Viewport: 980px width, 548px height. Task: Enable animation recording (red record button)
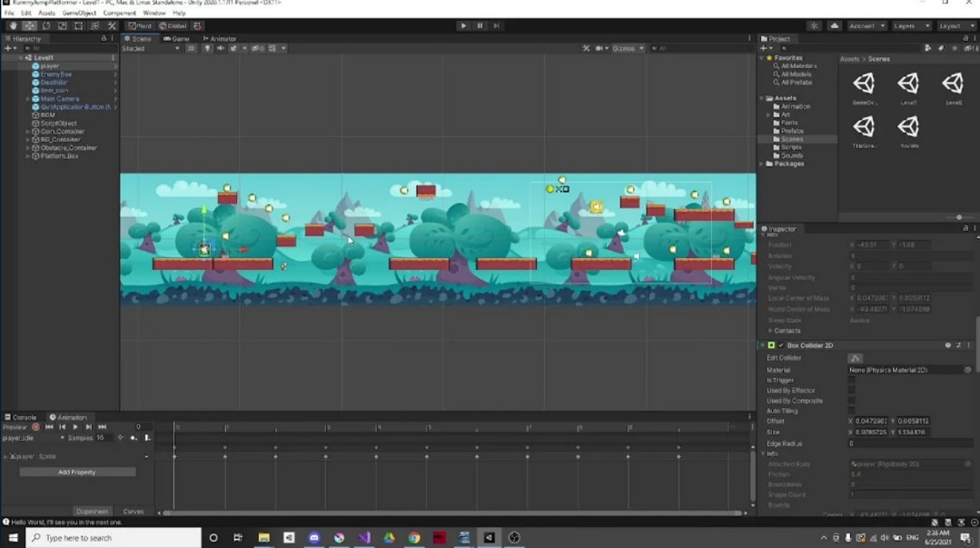(x=35, y=427)
